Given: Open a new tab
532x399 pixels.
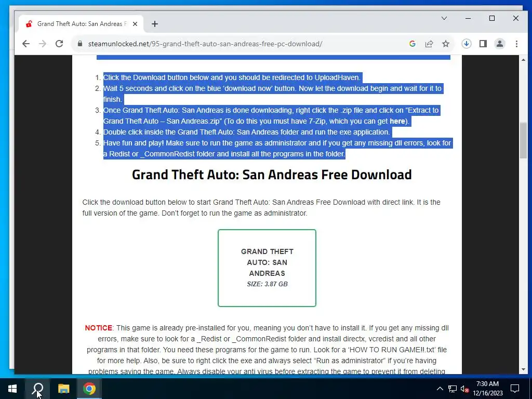Looking at the screenshot, I should point(155,24).
